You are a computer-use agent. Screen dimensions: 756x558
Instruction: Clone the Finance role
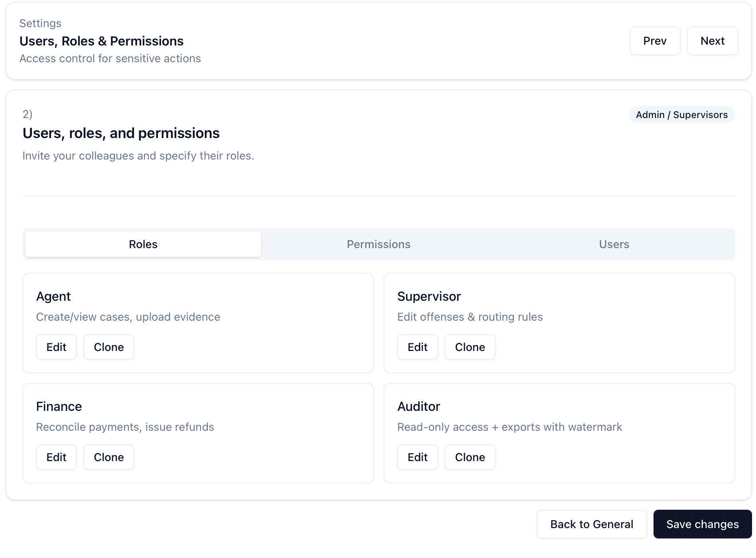point(108,457)
